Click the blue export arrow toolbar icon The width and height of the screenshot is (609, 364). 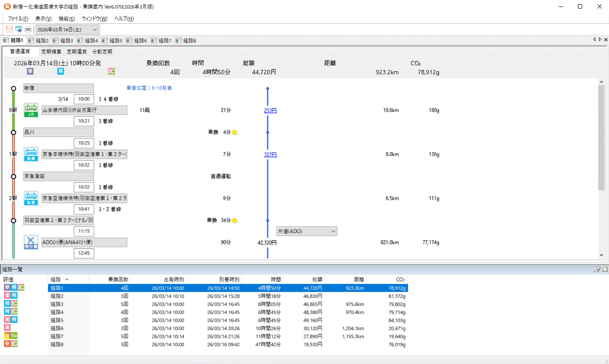pyautogui.click(x=19, y=29)
